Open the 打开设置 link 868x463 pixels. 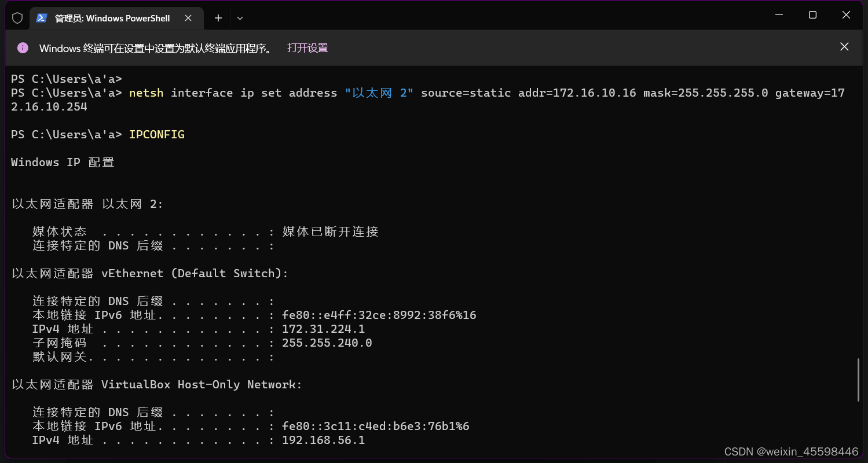pos(307,48)
